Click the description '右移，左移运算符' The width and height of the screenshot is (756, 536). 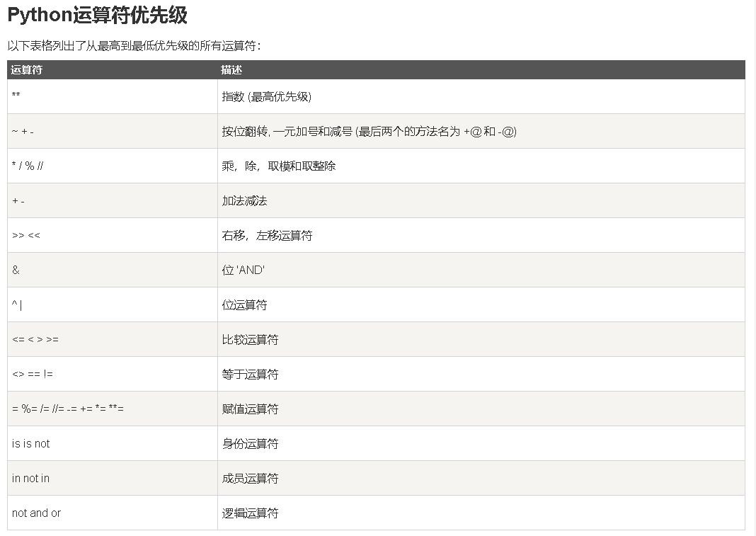[x=267, y=236]
